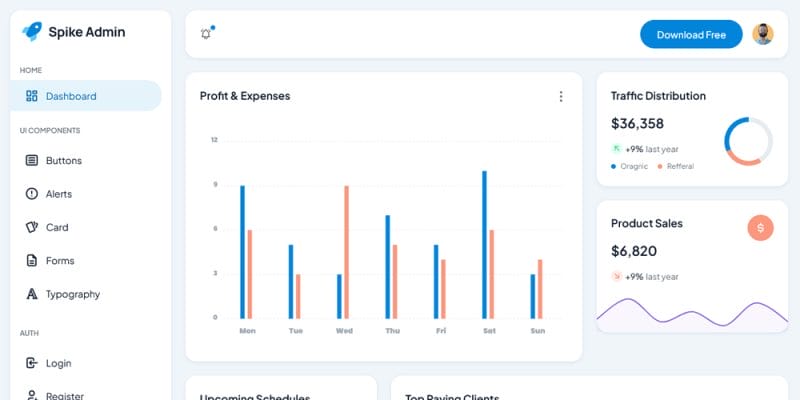Click the notification bell icon
800x400 pixels.
click(x=206, y=34)
